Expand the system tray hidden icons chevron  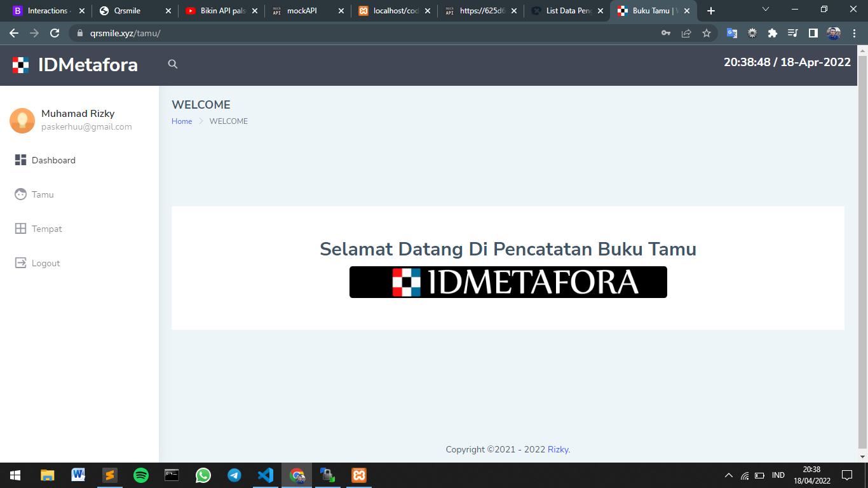[x=728, y=475]
